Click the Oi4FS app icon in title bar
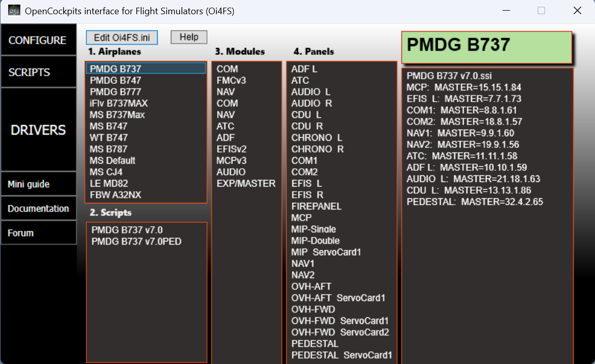The height and width of the screenshot is (364, 595). coord(14,10)
